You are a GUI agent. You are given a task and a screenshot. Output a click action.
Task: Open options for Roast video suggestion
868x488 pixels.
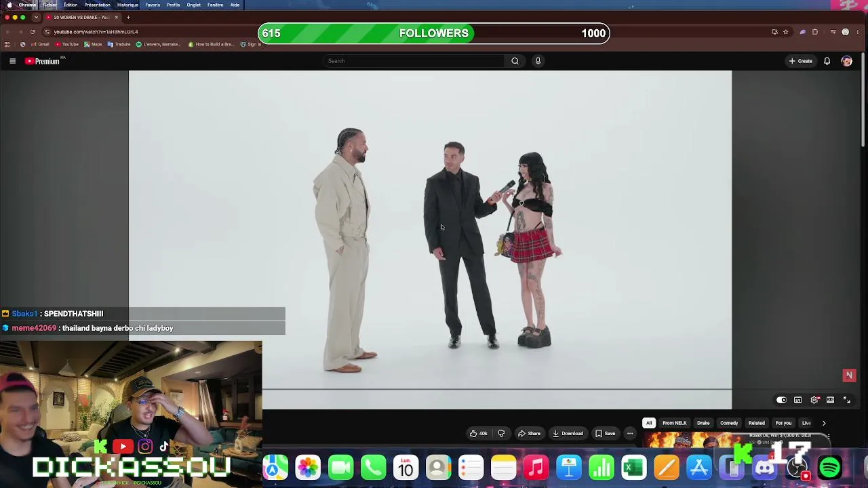tap(828, 436)
